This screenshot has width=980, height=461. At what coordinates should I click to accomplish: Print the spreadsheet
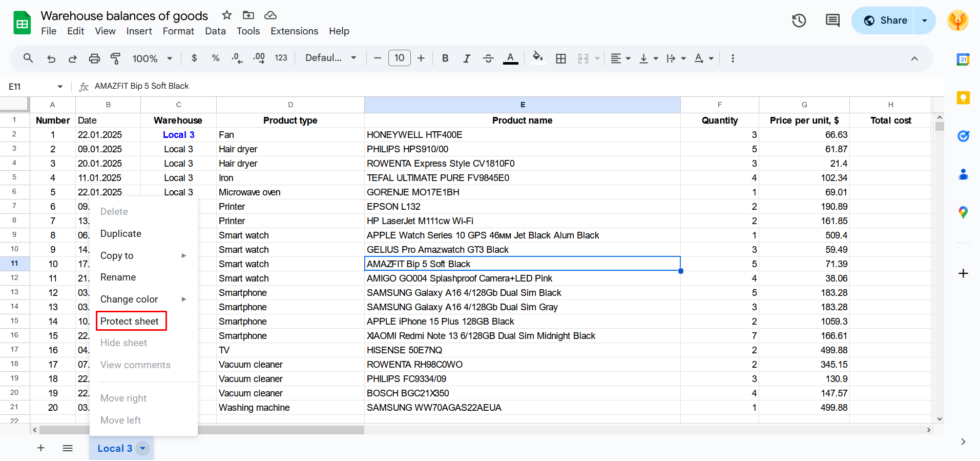94,58
